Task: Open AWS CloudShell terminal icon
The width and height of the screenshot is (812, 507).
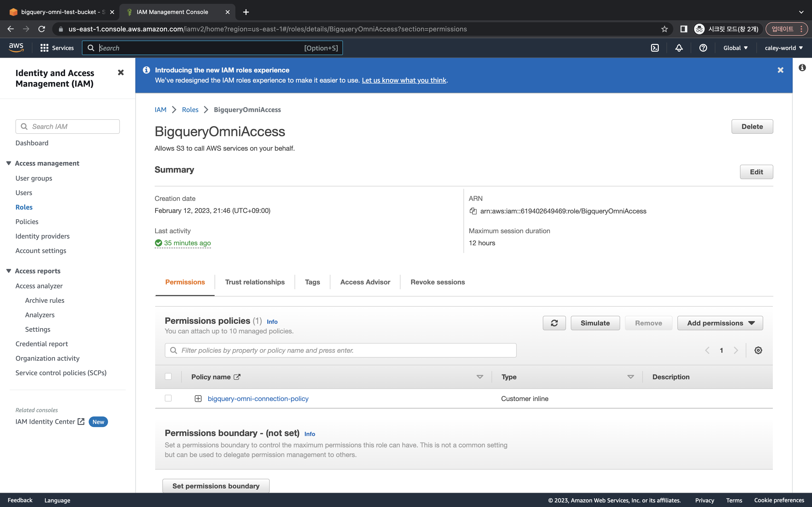Action: tap(655, 48)
